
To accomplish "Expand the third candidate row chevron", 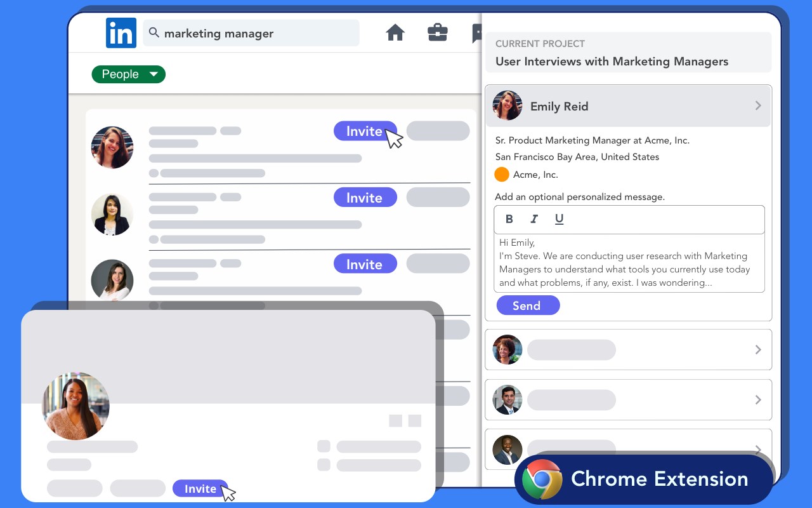I will click(758, 400).
